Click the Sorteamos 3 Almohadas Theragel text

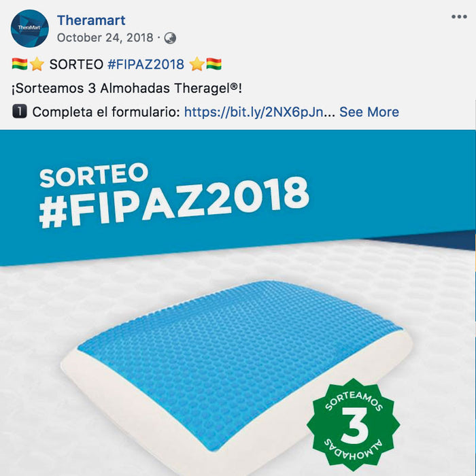pyautogui.click(x=127, y=88)
